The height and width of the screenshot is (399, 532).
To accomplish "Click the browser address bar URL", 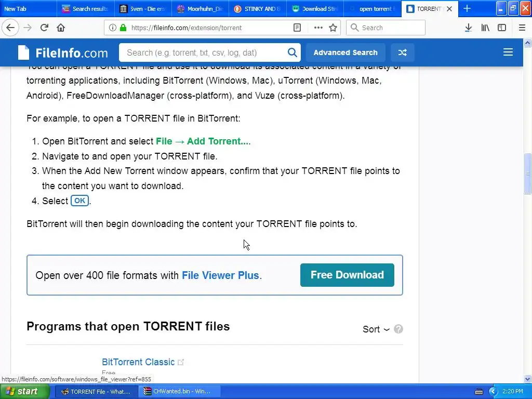I will coord(187,28).
